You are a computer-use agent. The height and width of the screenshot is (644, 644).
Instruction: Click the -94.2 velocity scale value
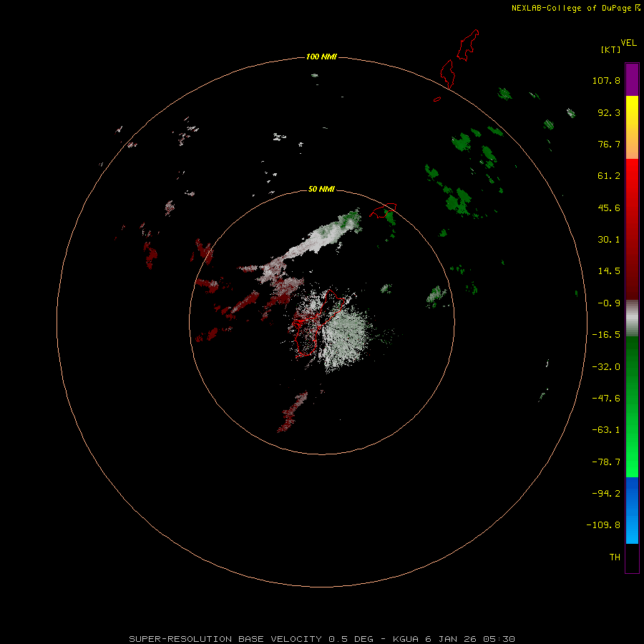pyautogui.click(x=606, y=494)
